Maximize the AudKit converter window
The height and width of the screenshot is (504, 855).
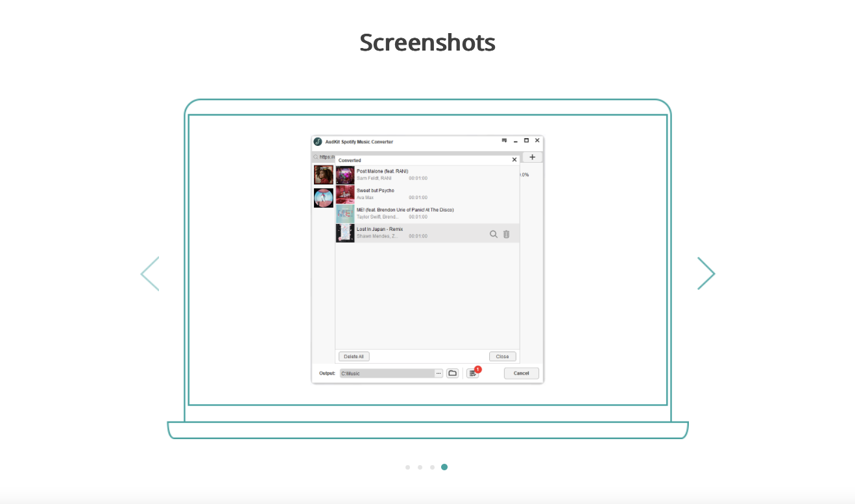coord(526,141)
